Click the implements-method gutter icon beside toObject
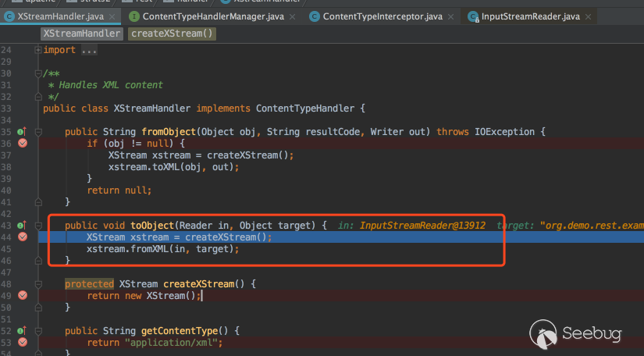This screenshot has height=356, width=644. [x=22, y=225]
